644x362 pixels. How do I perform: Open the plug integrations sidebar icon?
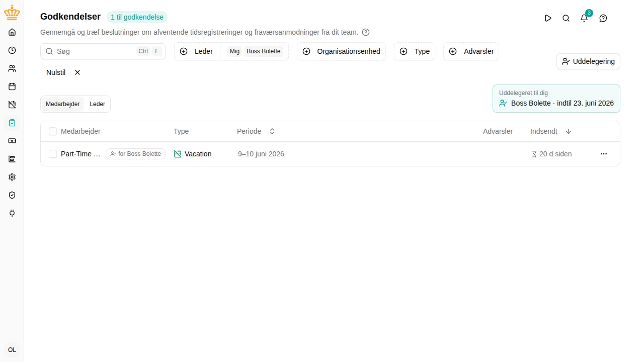[12, 213]
